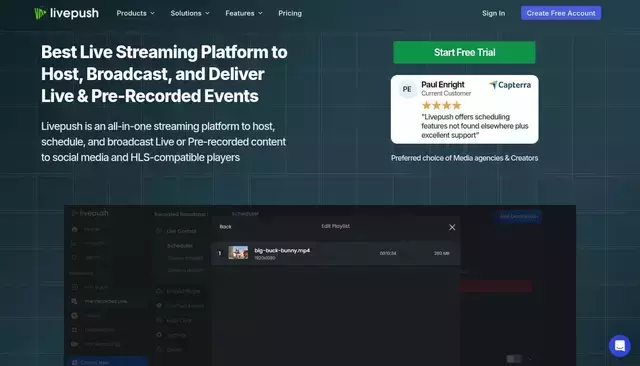Image resolution: width=640 pixels, height=366 pixels.
Task: Click the 260 MB file size
Action: click(x=441, y=253)
